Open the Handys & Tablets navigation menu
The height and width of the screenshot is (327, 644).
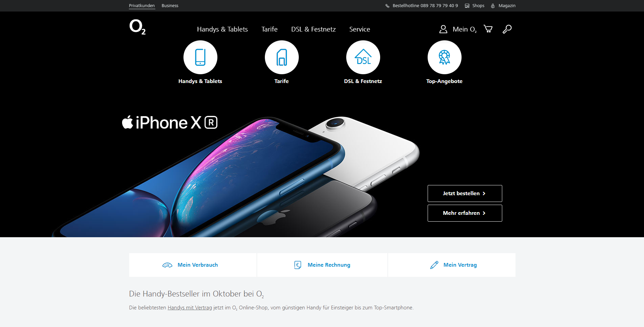click(x=222, y=29)
